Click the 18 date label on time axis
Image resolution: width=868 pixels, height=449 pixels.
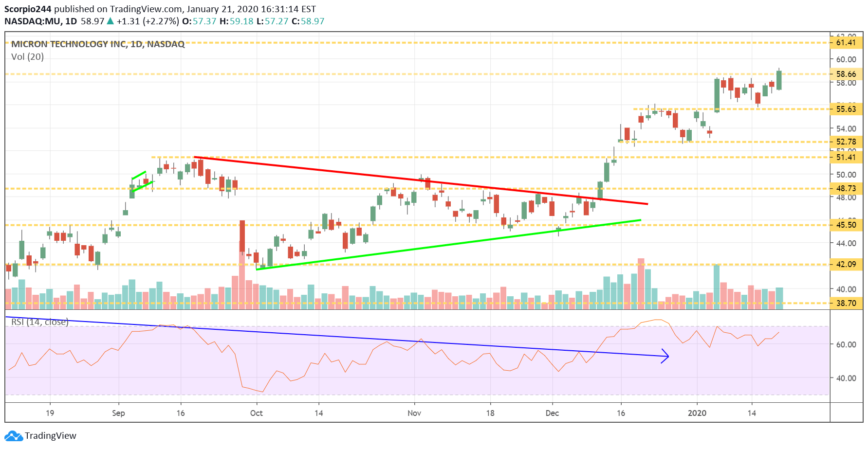tap(490, 413)
